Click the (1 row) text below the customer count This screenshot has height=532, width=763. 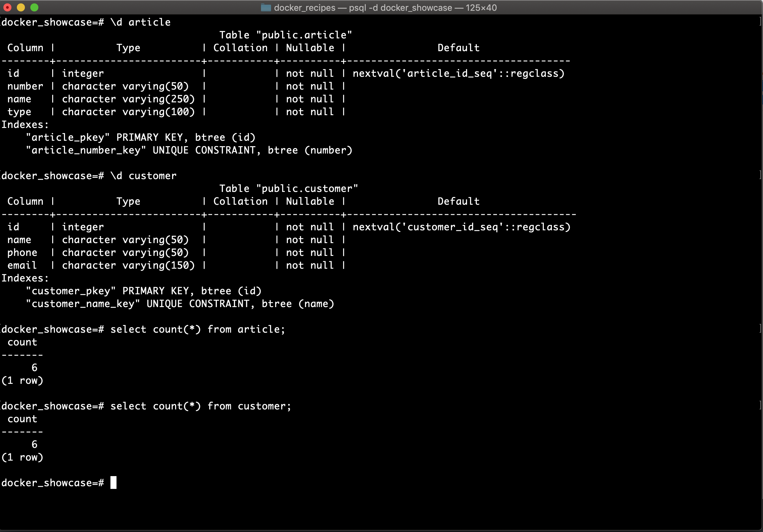click(x=22, y=457)
